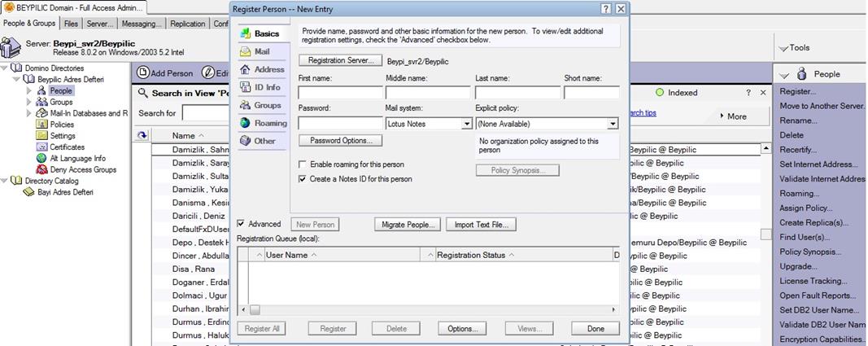Screen dimensions: 868x346
Task: Switch to the Messaging tab
Action: coord(142,24)
